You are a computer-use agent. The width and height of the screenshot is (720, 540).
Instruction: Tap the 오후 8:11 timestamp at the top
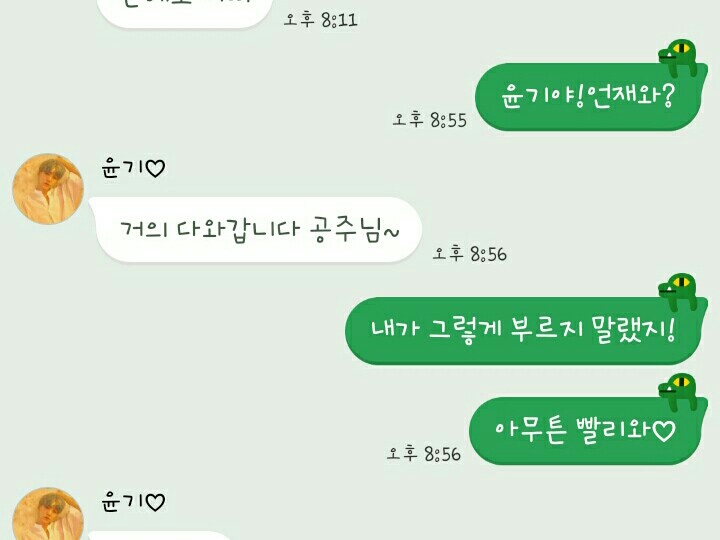[321, 20]
